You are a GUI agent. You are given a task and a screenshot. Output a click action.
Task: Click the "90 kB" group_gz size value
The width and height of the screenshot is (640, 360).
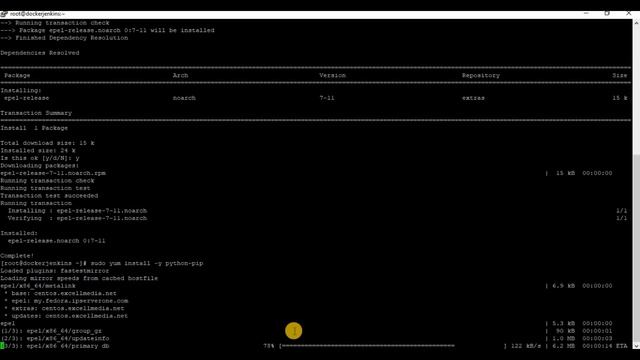(x=566, y=331)
